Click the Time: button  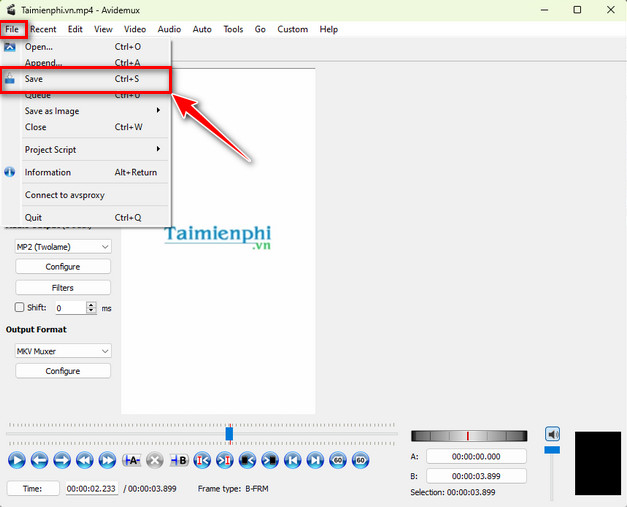pos(33,489)
